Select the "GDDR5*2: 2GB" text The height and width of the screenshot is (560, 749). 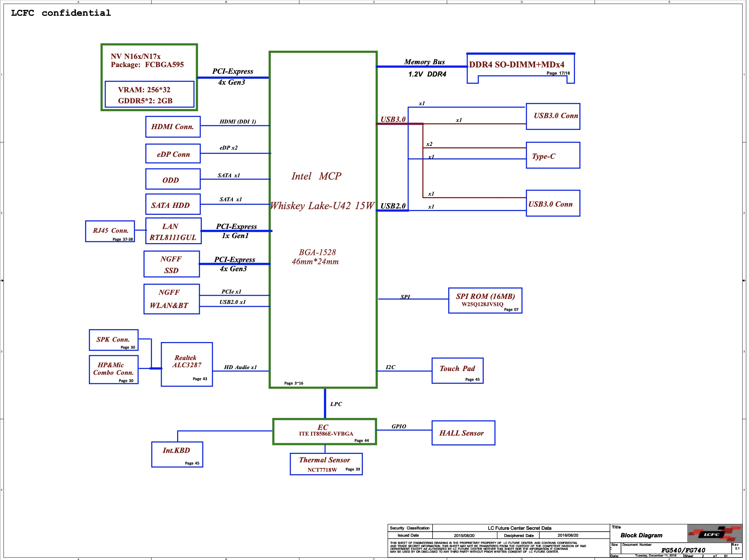click(145, 100)
